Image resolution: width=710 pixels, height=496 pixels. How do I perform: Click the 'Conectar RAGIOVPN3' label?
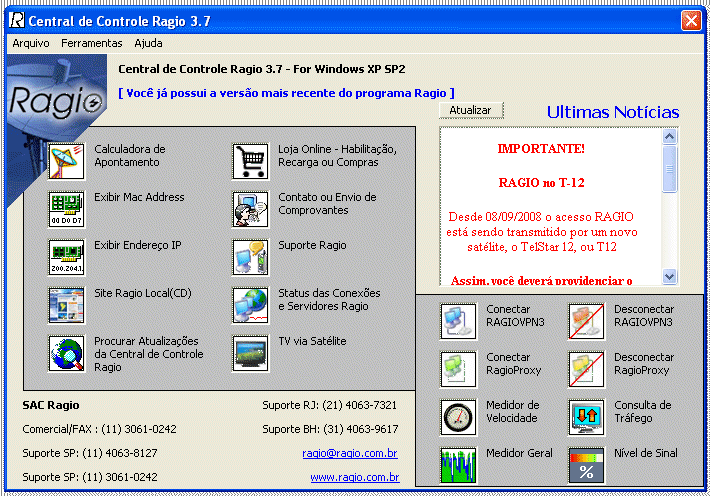pos(515,315)
